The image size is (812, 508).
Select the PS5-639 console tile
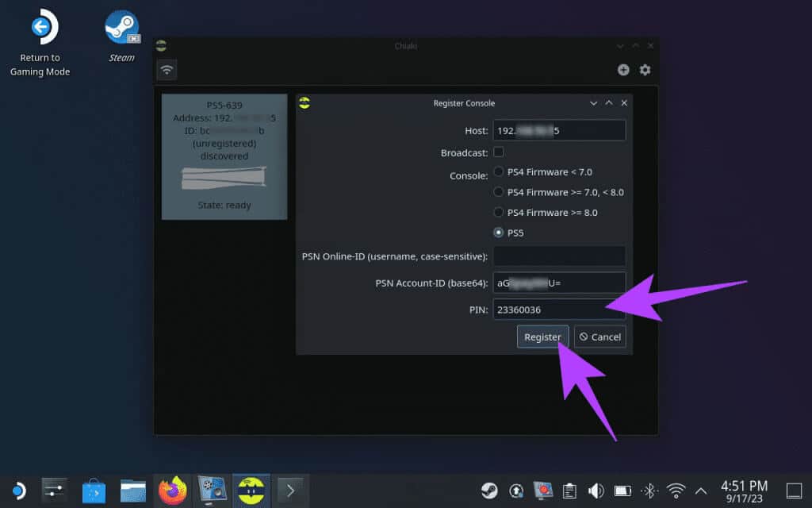[x=224, y=156]
